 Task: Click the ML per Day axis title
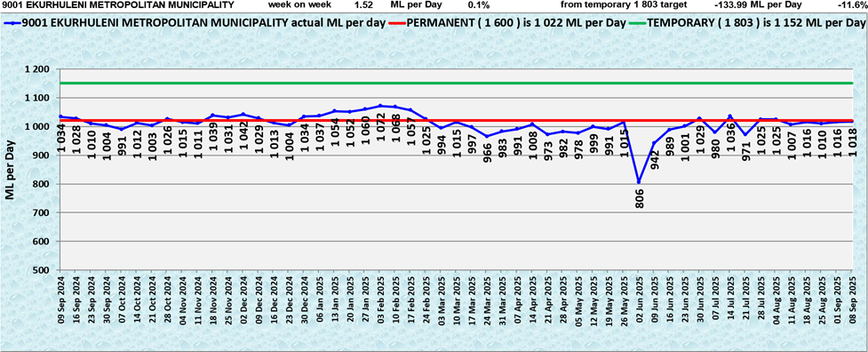[10, 170]
